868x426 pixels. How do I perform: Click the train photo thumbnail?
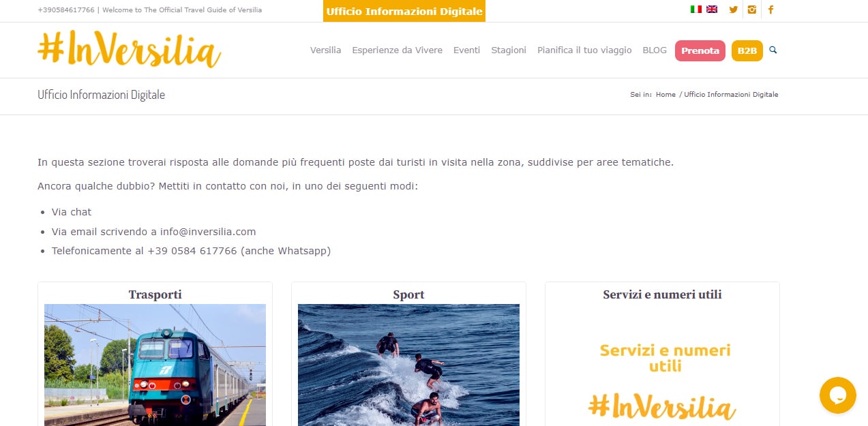[x=155, y=365]
